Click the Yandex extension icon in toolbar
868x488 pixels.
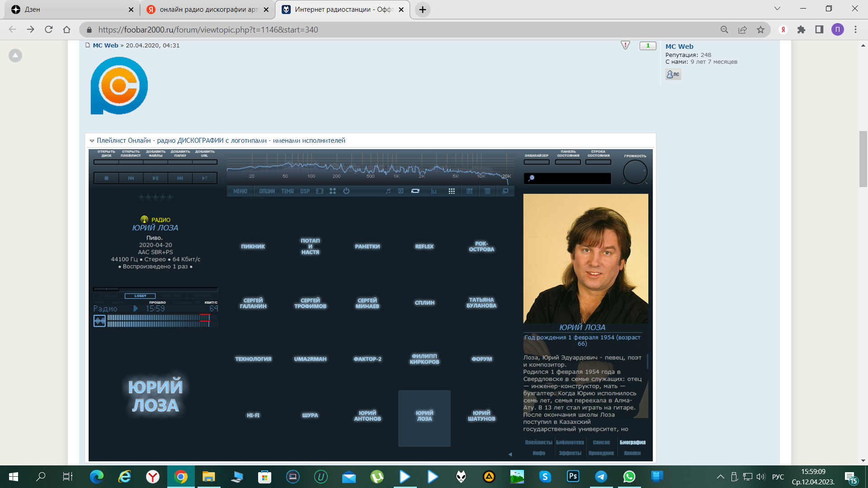783,30
